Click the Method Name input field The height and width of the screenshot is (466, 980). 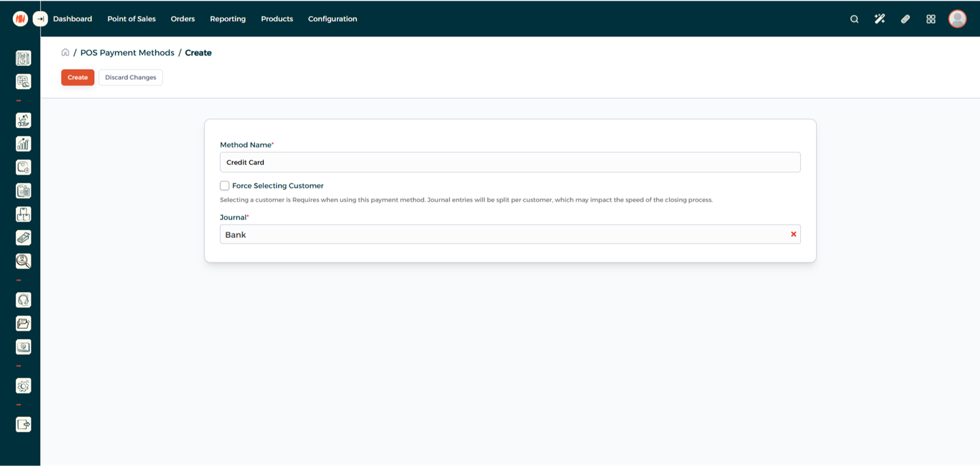(x=510, y=162)
